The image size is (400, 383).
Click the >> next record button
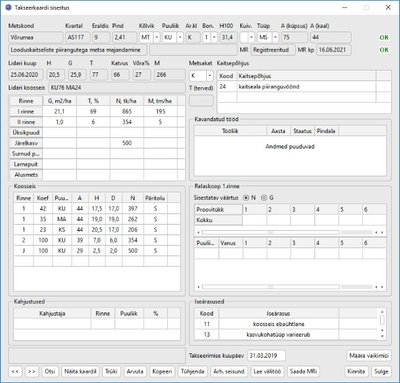coord(31,371)
